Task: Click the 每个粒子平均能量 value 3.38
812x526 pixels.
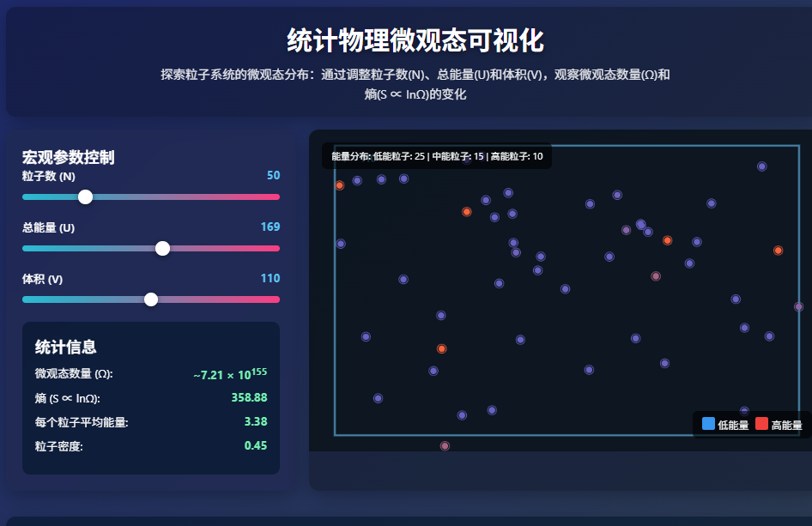Action: (256, 422)
